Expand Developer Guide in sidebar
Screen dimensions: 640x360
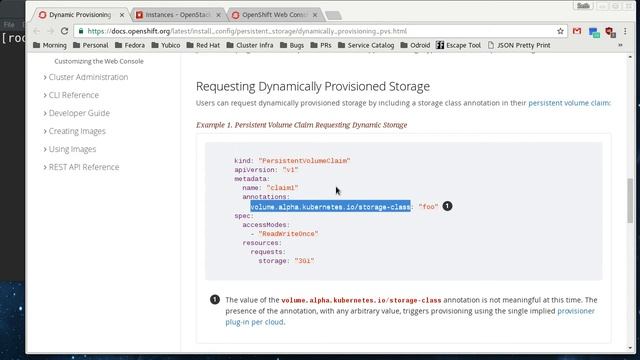tap(77, 113)
